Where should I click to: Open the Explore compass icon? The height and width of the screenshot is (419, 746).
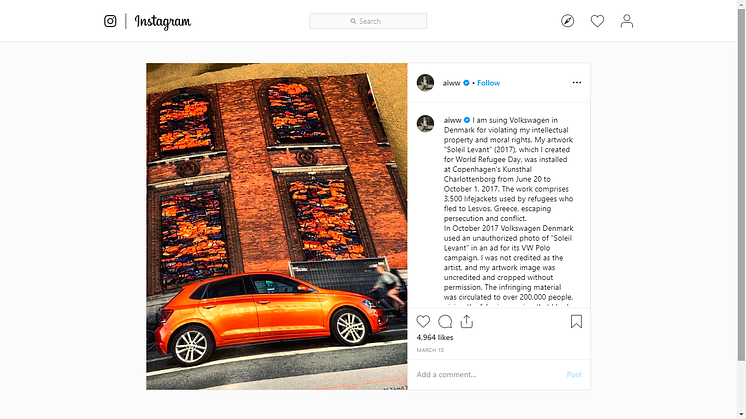(567, 21)
